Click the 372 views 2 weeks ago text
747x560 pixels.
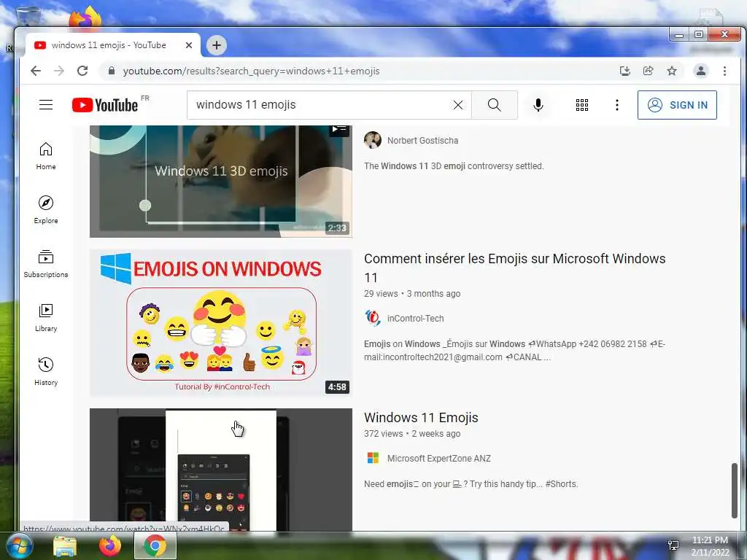click(412, 434)
